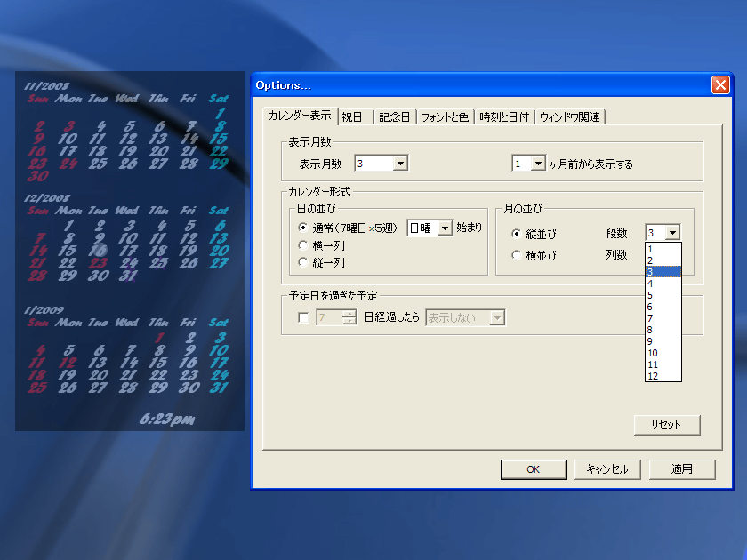Confirm with the OK button
This screenshot has height=560, width=747.
534,469
